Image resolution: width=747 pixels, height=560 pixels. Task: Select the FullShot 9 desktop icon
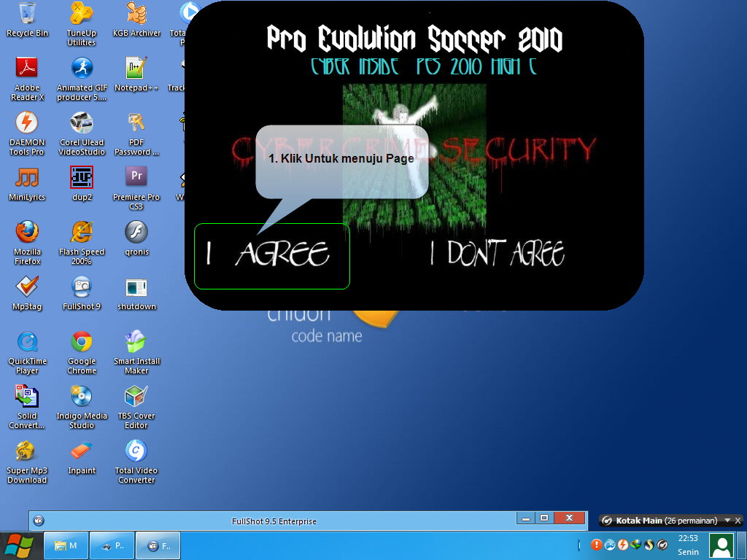click(82, 293)
